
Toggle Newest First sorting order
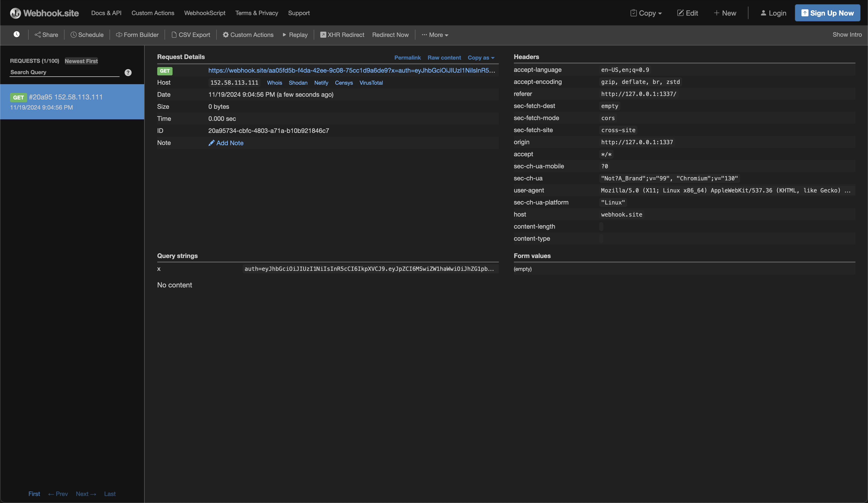[x=81, y=61]
